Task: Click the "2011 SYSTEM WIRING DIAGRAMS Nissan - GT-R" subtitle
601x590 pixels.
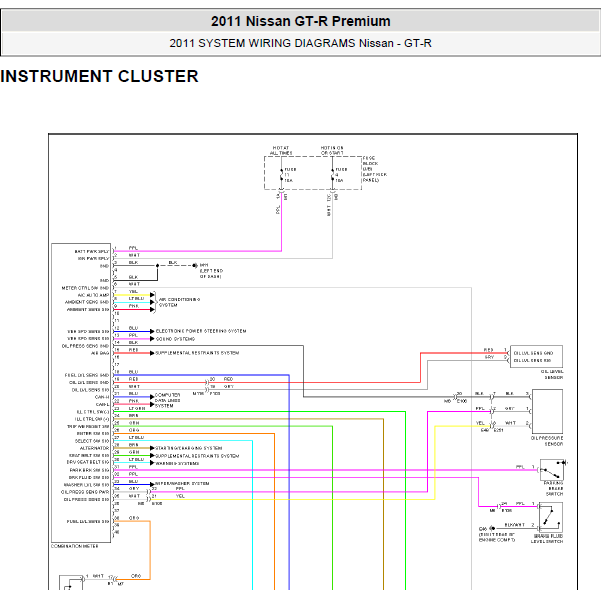Action: [300, 43]
